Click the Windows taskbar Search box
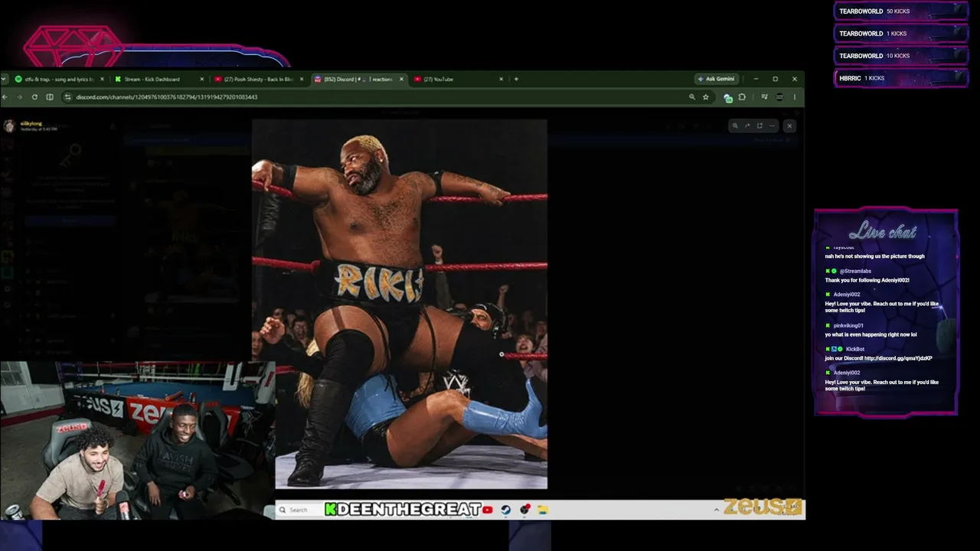Image resolution: width=980 pixels, height=551 pixels. 299,510
